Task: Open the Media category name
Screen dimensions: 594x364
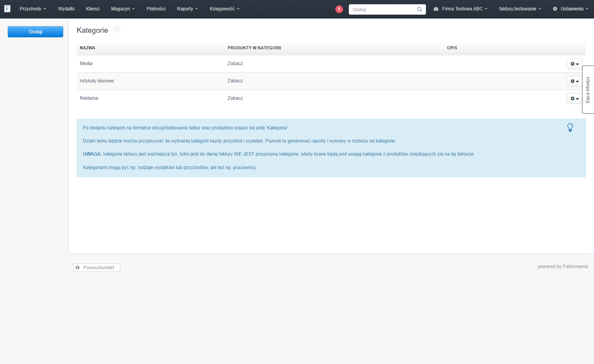Action: (86, 64)
